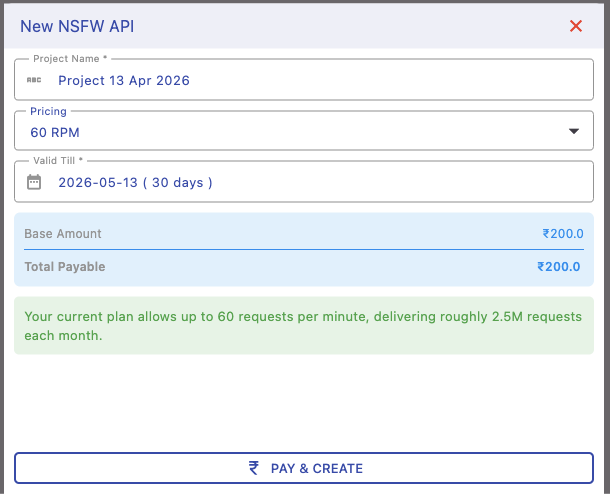
Task: Click the rupee icon on the pay button
Action: click(x=254, y=468)
